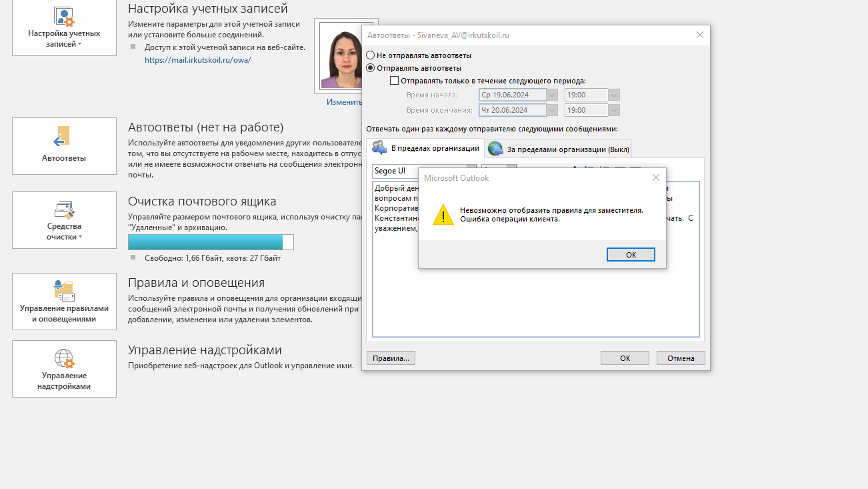Click the Автоответы button with arrow icon
The image size is (868, 489).
64,146
